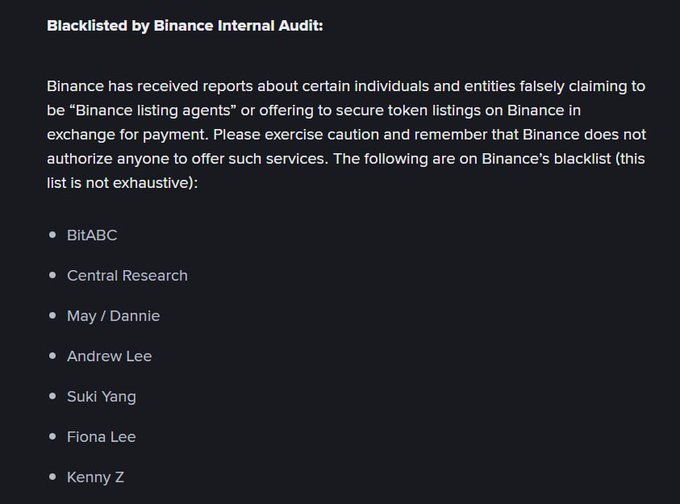Click the Kenny Z list entry
This screenshot has height=504, width=680.
tap(95, 477)
